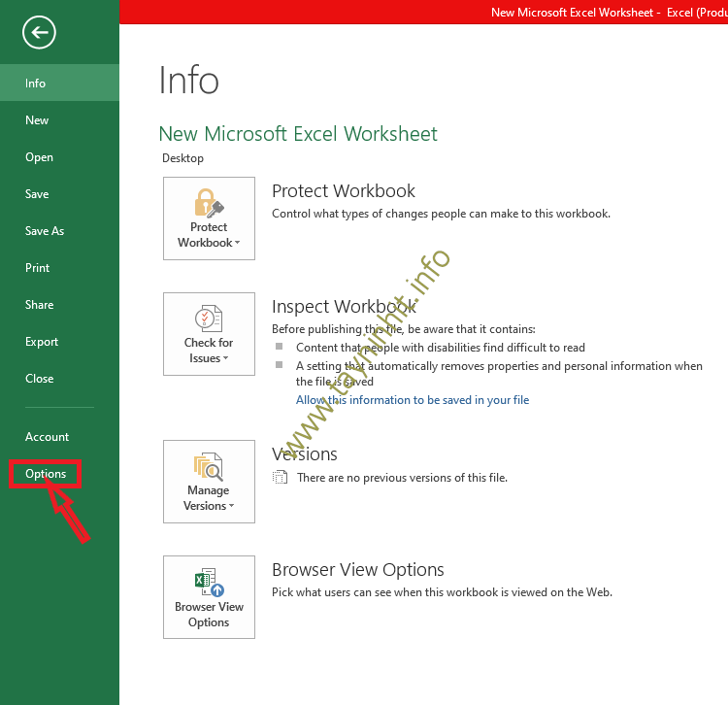Image resolution: width=728 pixels, height=705 pixels.
Task: Click the back arrow circle icon
Action: (x=40, y=33)
